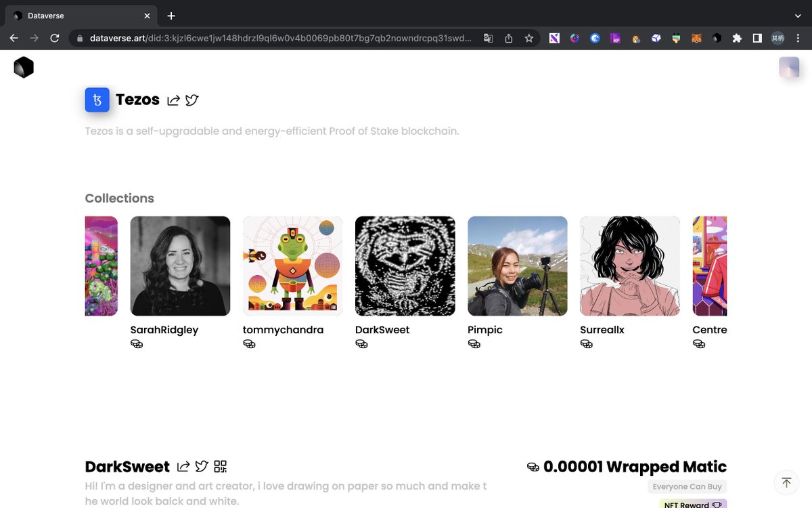Open the Pimpic collection thumbnail
Screen dimensions: 812x508
click(517, 266)
